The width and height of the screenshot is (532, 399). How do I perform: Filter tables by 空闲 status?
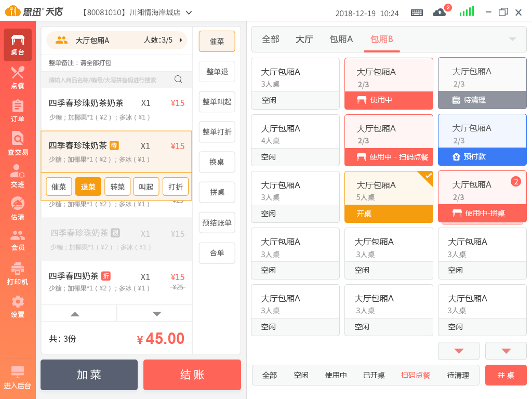(301, 375)
